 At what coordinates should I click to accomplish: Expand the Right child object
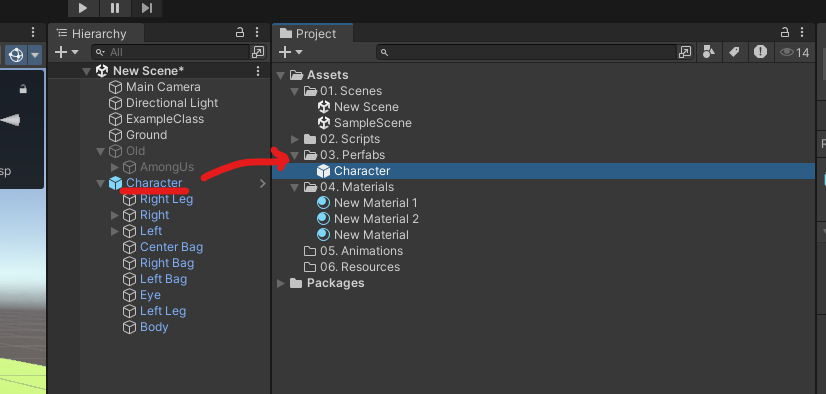point(115,215)
